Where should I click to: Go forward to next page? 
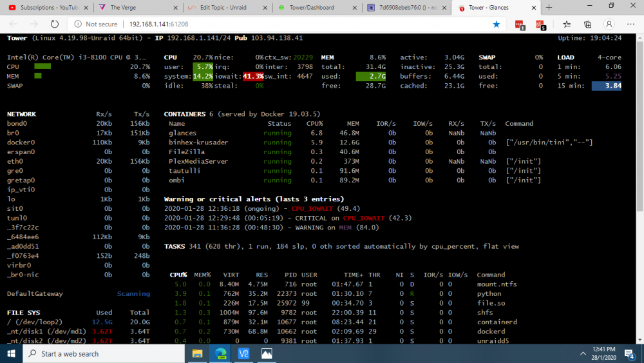33,25
